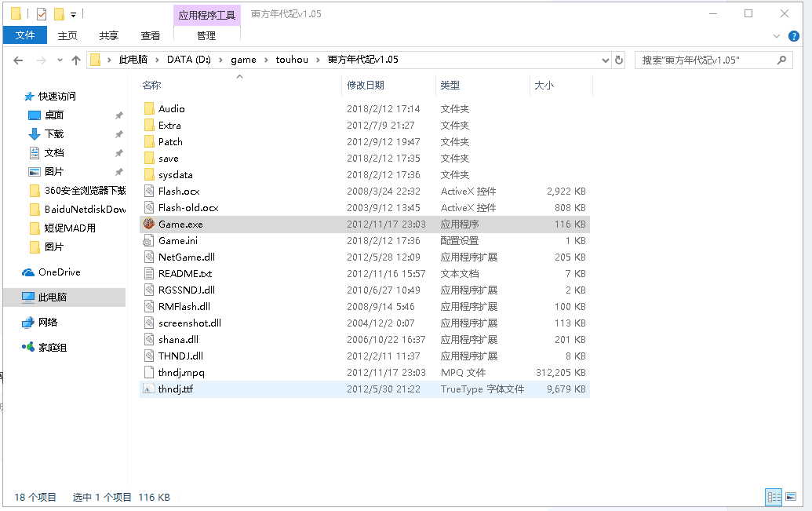
Task: Click the new folder quick access icon
Action: [60, 14]
